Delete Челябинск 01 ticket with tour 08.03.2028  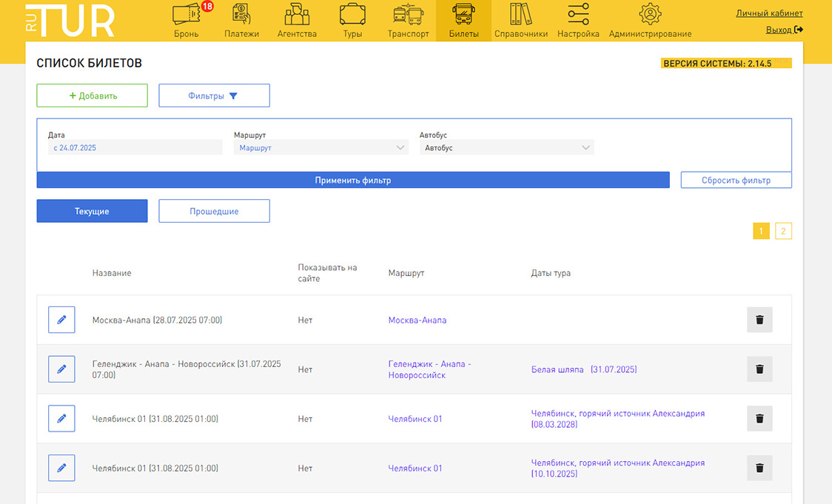[759, 419]
